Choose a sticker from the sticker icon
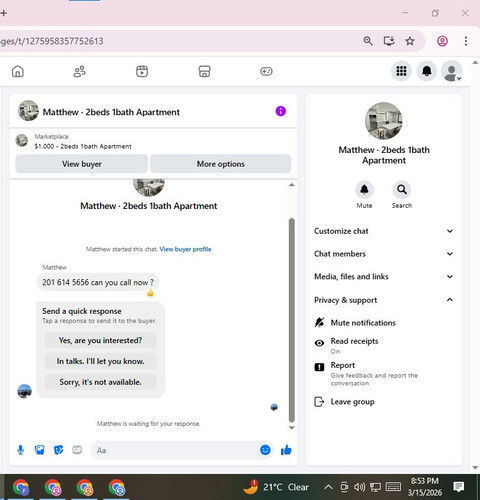This screenshot has height=500, width=480. click(58, 450)
